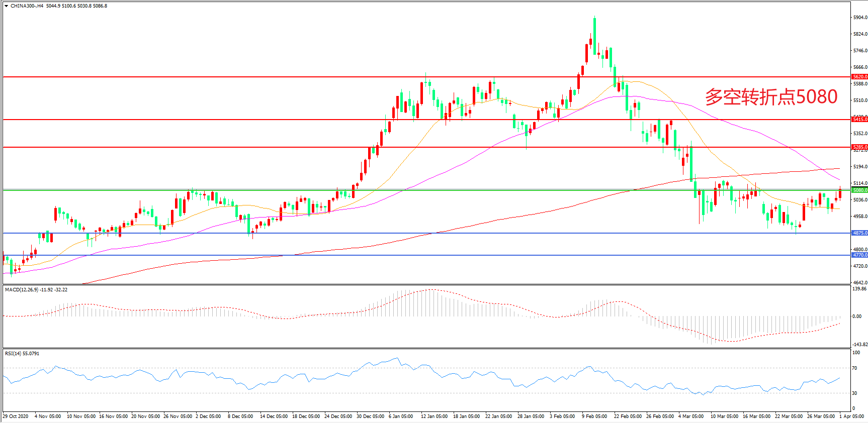The image size is (868, 423).
Task: Select the red 5620.0 price label
Action: [859, 77]
